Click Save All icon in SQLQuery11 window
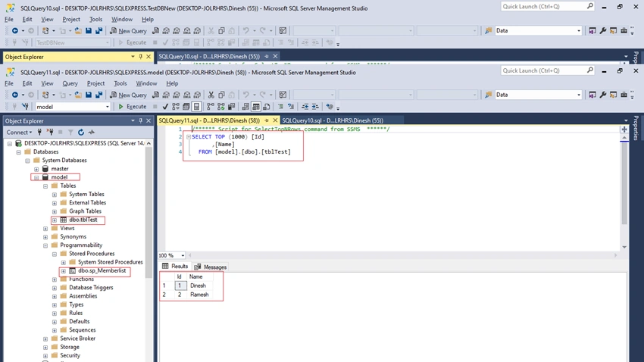 99,95
